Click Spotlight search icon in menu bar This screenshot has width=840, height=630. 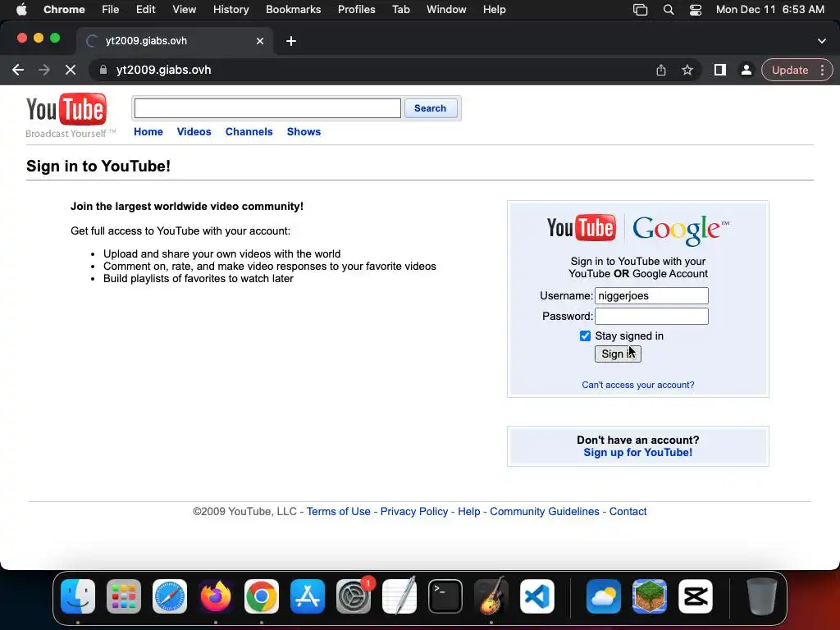668,10
